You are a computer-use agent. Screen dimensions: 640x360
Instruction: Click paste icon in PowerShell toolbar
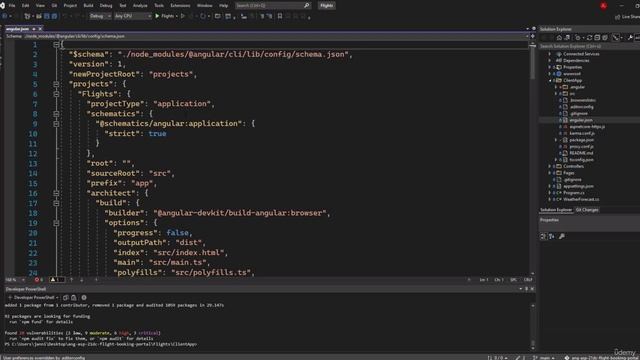pyautogui.click(x=73, y=298)
